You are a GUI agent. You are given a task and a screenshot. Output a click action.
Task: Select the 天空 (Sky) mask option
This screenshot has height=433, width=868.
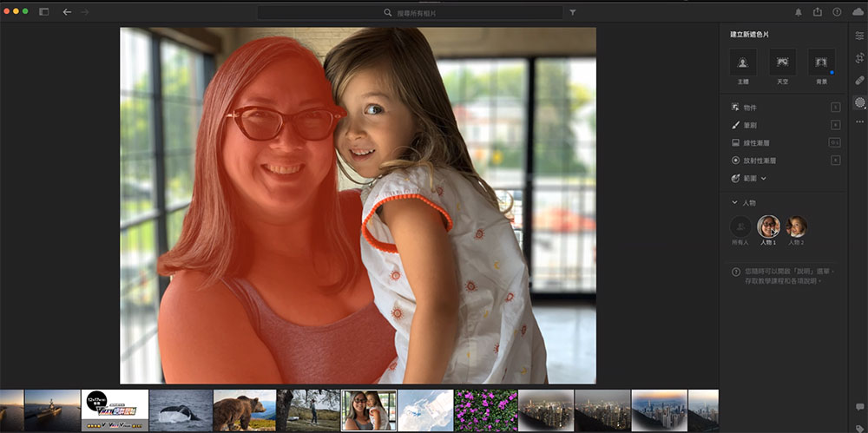pos(782,62)
